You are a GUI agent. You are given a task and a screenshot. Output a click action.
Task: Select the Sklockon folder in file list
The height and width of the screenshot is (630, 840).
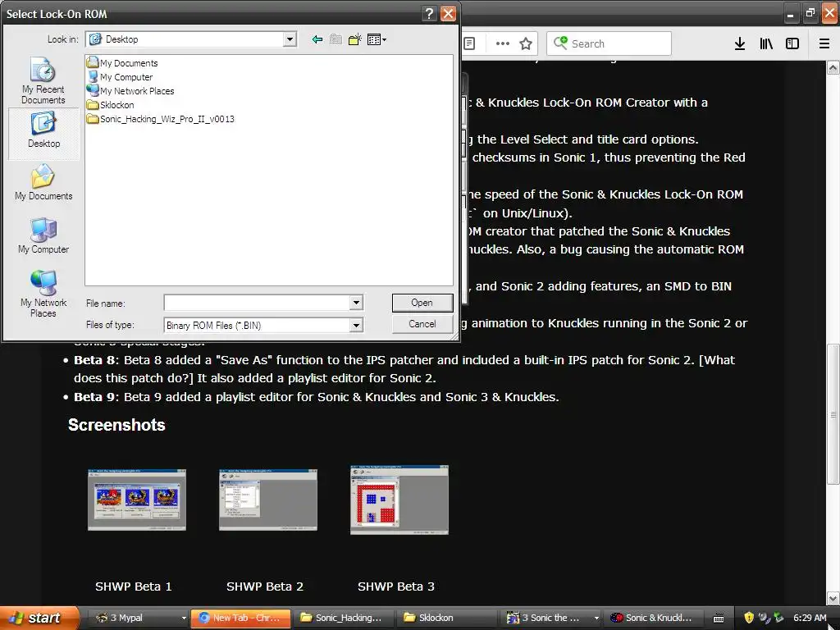111,104
